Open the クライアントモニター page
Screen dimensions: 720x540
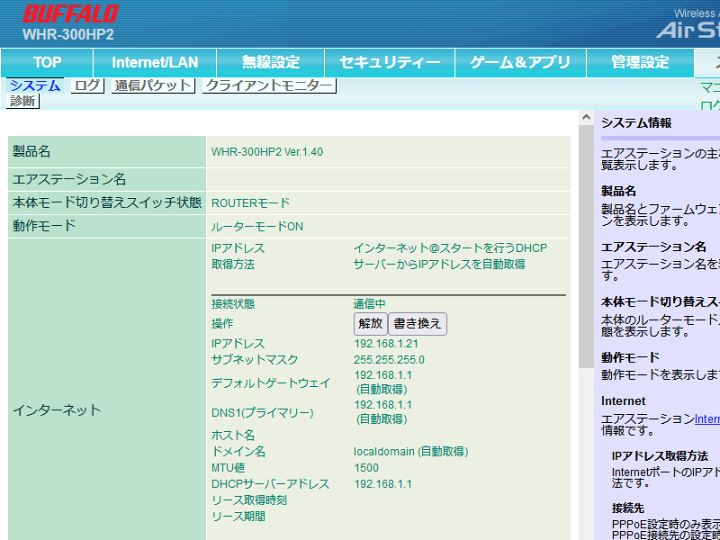click(x=269, y=85)
